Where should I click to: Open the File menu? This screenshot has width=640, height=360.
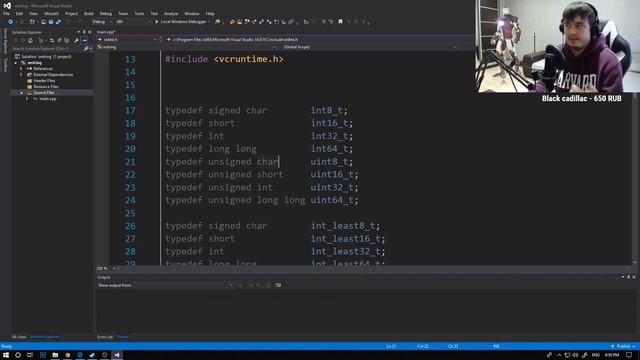(6, 13)
